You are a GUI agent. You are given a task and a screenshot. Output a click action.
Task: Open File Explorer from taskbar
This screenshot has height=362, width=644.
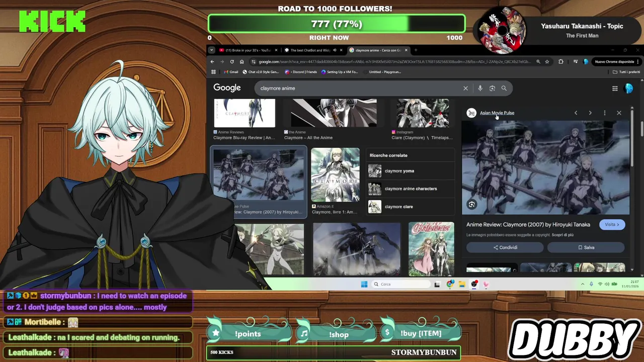(x=462, y=284)
